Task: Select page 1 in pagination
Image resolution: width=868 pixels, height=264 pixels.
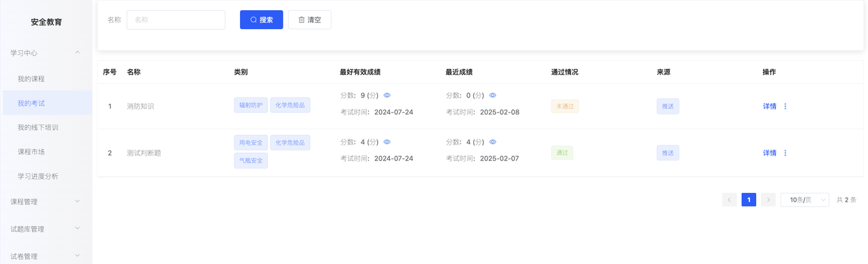Action: click(x=749, y=200)
